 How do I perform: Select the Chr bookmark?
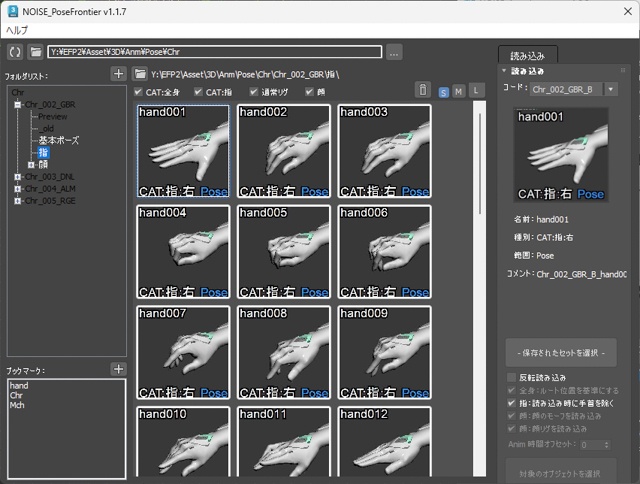pos(16,395)
